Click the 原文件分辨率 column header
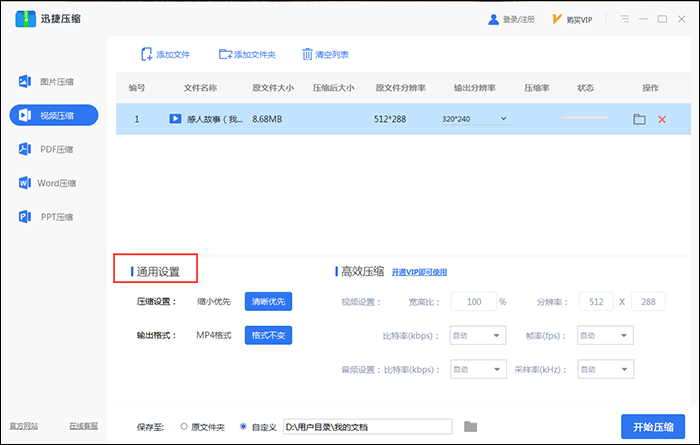This screenshot has width=700, height=445. tap(400, 88)
